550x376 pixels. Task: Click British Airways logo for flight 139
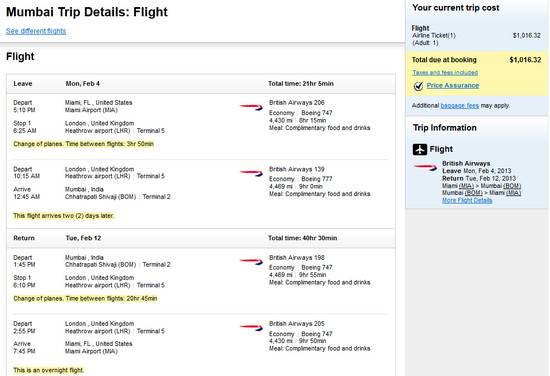click(251, 173)
